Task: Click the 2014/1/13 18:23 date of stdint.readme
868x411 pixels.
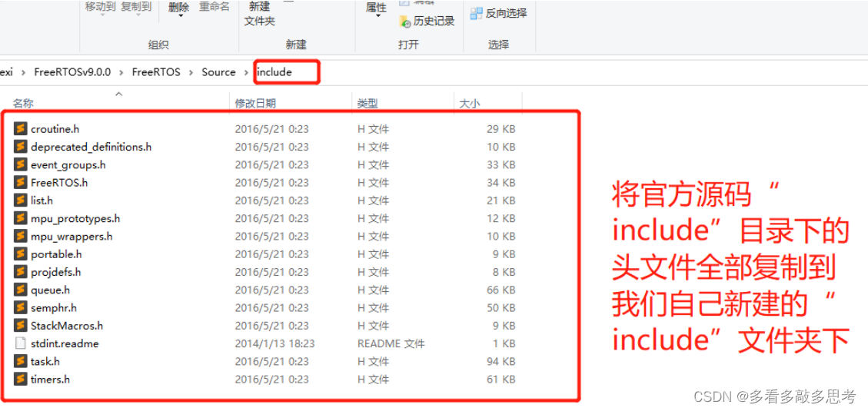Action: [274, 343]
